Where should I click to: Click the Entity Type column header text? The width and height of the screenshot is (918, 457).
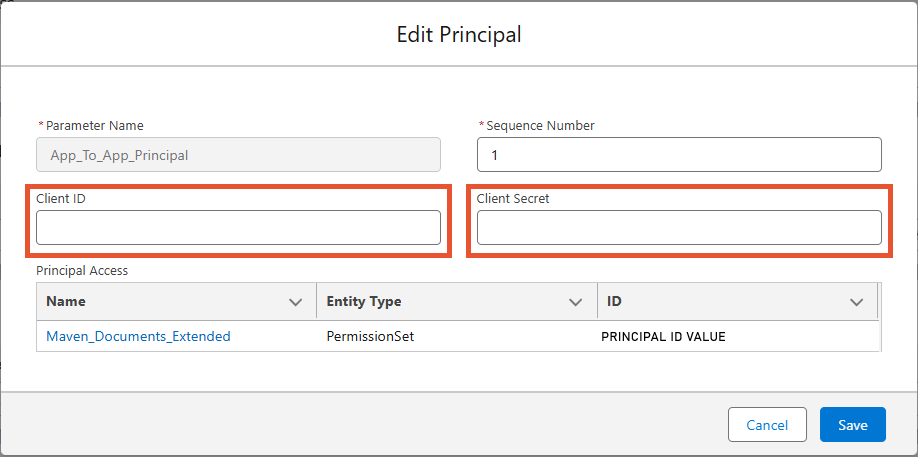point(364,301)
